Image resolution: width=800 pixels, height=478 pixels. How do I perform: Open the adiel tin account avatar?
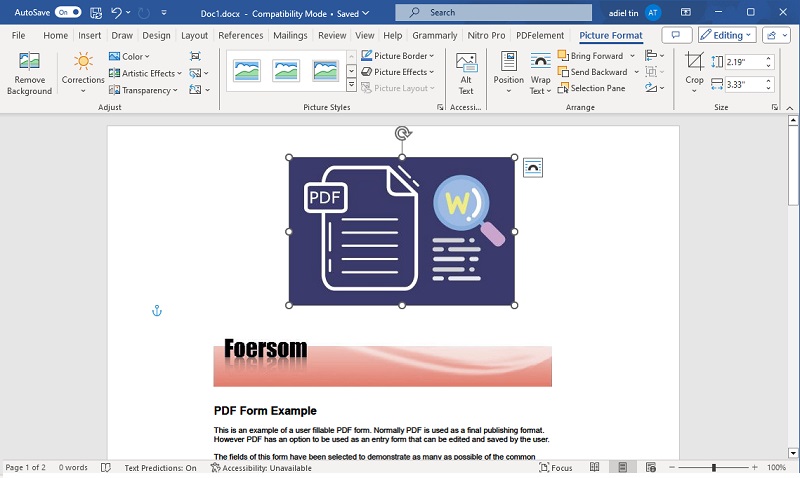pyautogui.click(x=653, y=13)
